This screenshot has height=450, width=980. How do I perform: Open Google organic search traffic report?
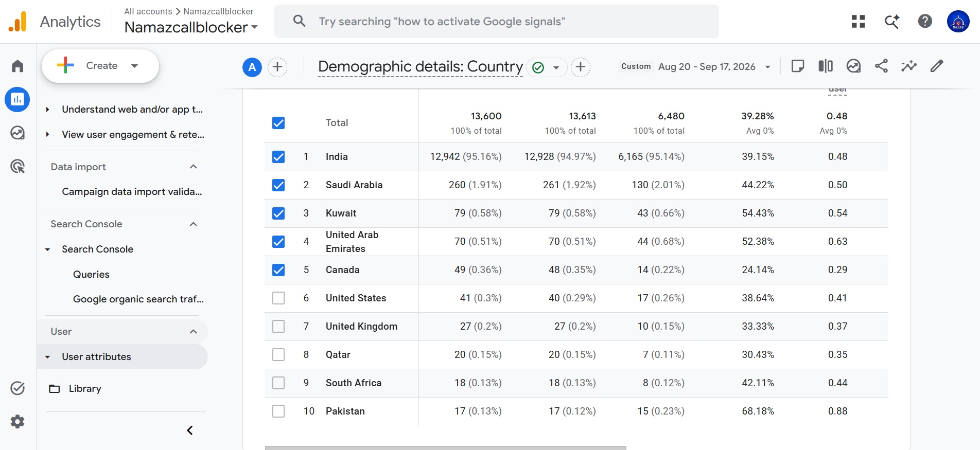coord(138,299)
